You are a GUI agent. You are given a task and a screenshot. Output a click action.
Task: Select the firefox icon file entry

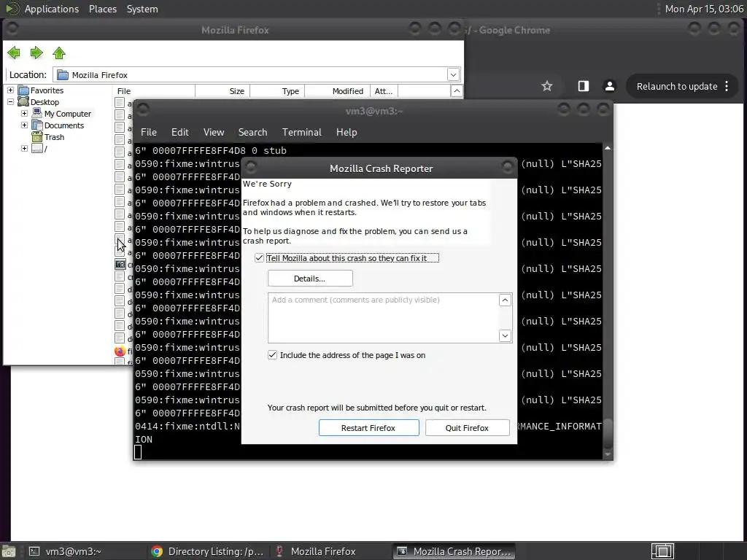pyautogui.click(x=120, y=351)
